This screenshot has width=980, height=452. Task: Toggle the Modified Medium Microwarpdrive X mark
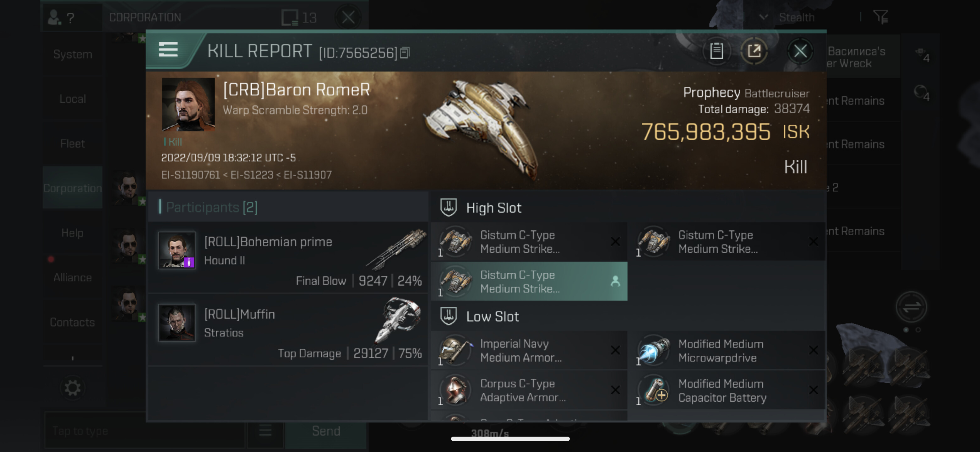point(814,350)
